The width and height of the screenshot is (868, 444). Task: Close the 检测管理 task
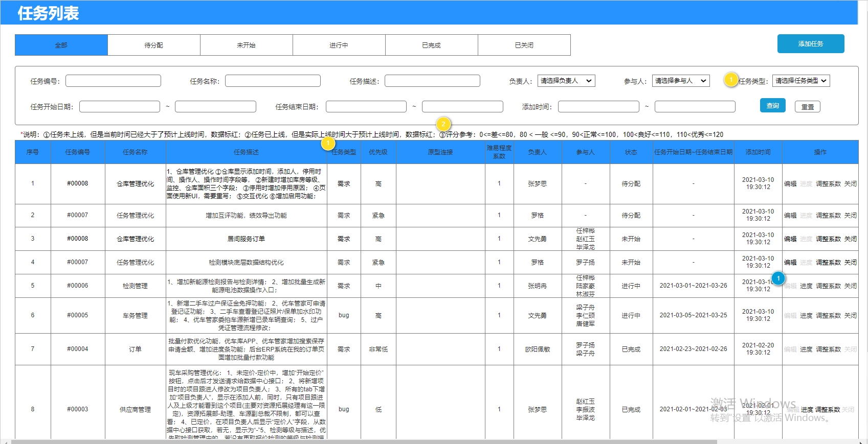pyautogui.click(x=850, y=286)
